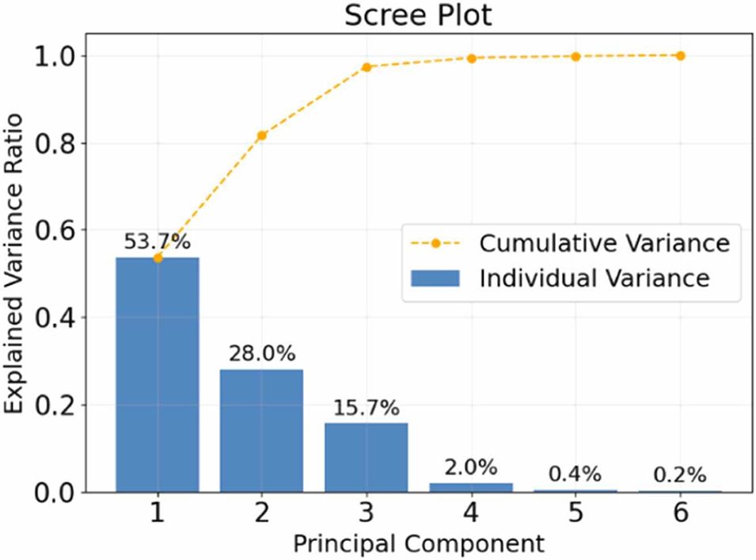Select the 28.0% value label
Screen dimensions: 756x560
point(261,354)
